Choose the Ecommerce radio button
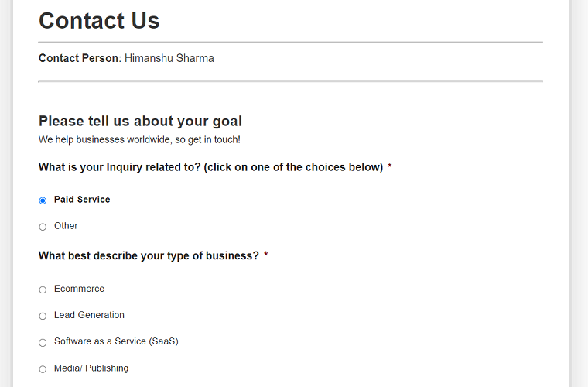Image resolution: width=588 pixels, height=387 pixels. 43,289
